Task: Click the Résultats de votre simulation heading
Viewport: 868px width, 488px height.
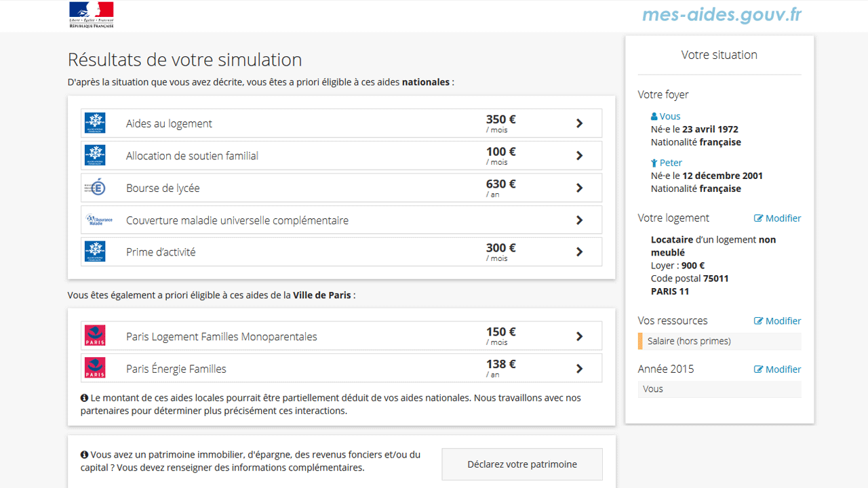Action: [184, 60]
